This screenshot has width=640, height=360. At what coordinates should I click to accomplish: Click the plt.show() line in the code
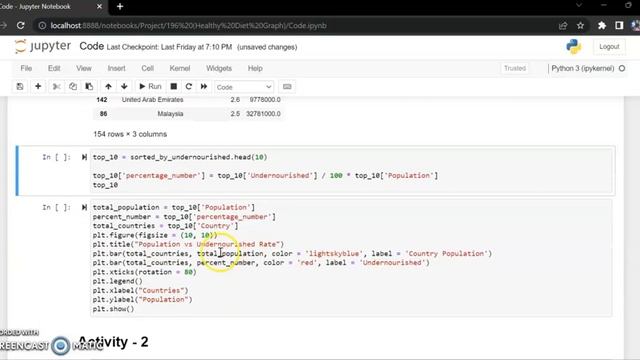tap(113, 309)
